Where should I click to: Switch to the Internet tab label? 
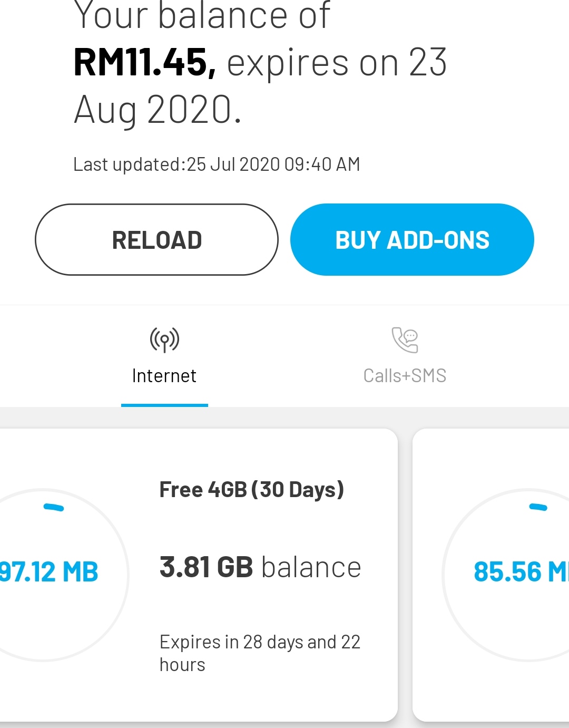point(164,376)
